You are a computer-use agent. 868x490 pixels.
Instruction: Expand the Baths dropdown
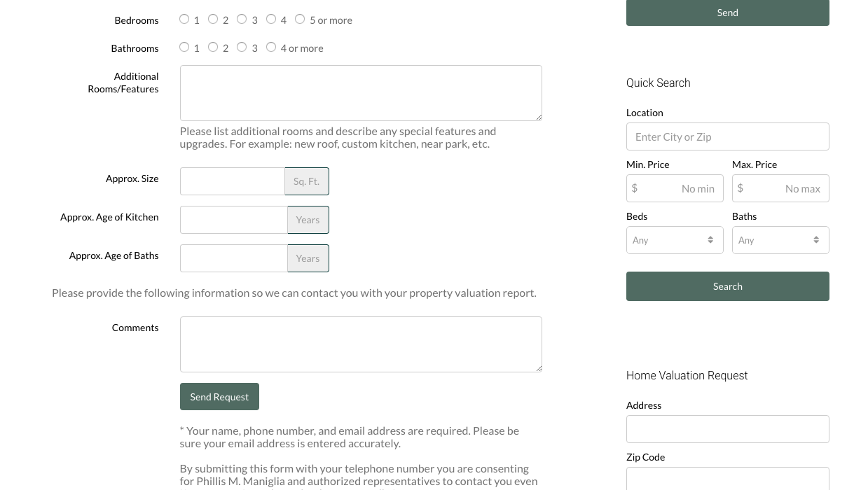click(780, 240)
